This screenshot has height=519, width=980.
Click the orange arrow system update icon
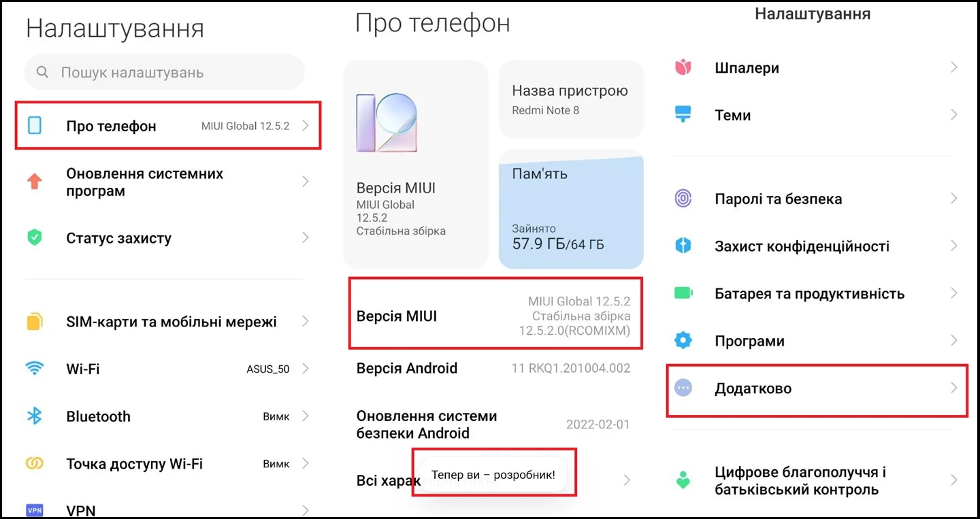pos(34,182)
